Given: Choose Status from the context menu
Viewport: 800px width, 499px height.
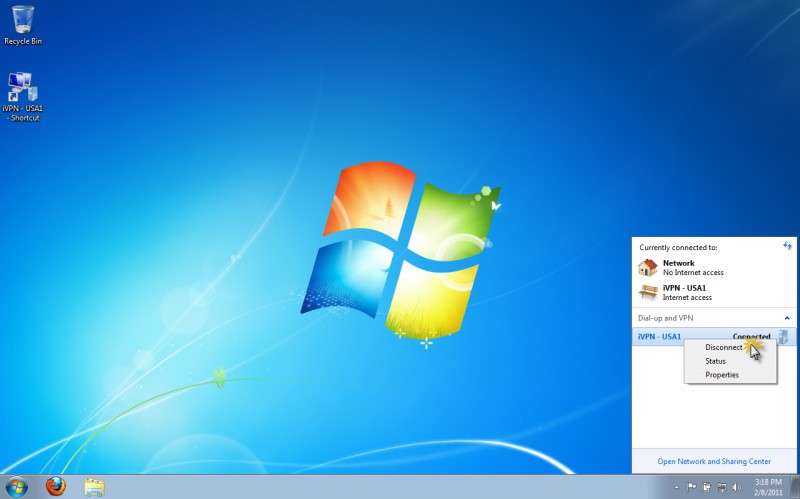Looking at the screenshot, I should click(715, 361).
